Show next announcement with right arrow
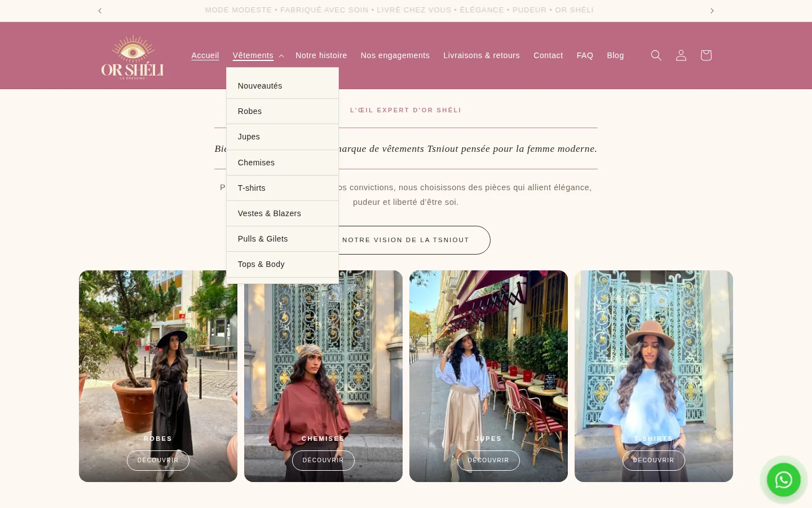Image resolution: width=812 pixels, height=508 pixels. click(x=712, y=11)
